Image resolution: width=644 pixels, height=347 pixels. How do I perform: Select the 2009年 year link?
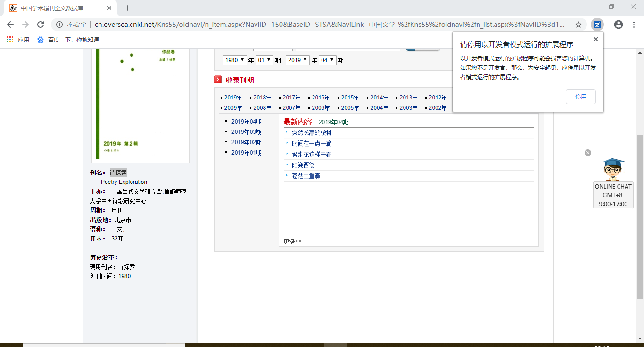click(x=233, y=108)
